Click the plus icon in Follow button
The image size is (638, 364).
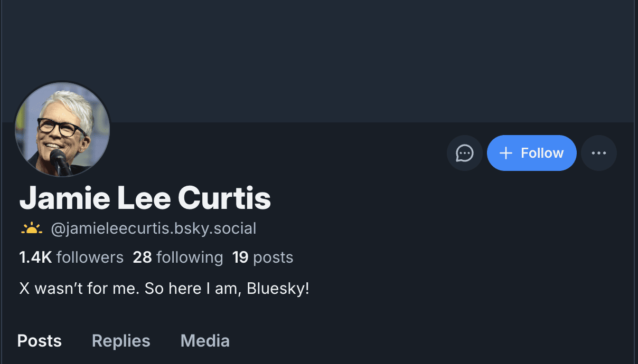click(x=506, y=153)
